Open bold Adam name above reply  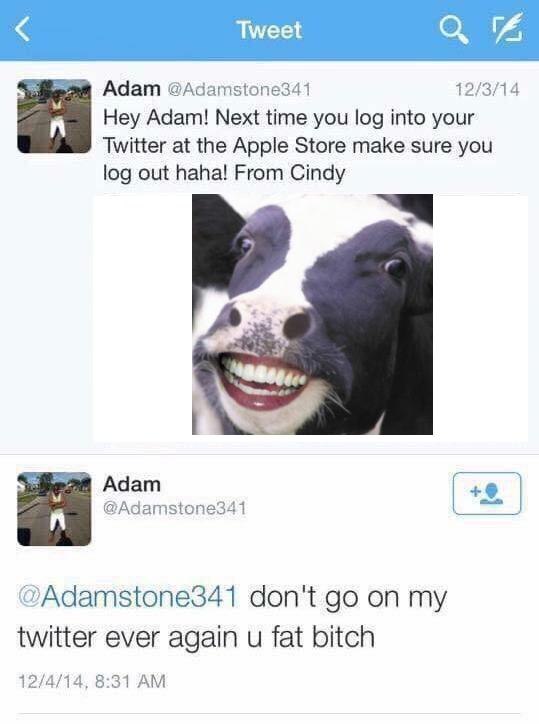pyautogui.click(x=132, y=484)
